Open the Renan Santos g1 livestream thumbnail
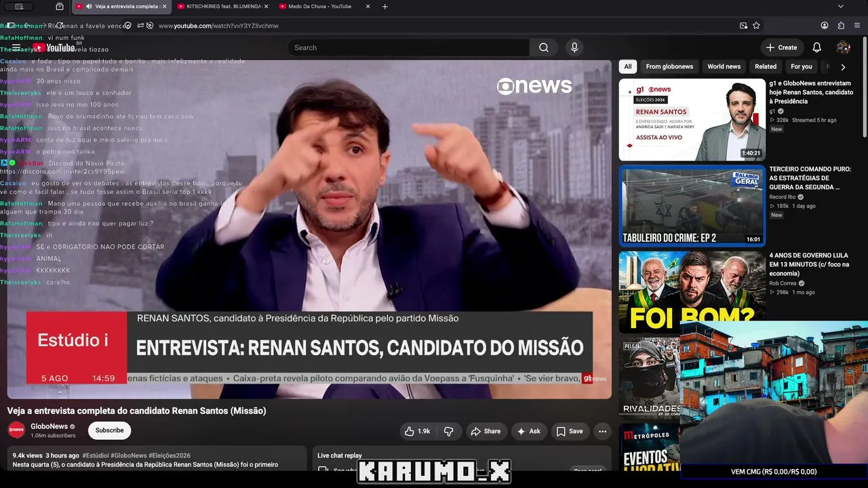The height and width of the screenshot is (488, 868). click(692, 120)
